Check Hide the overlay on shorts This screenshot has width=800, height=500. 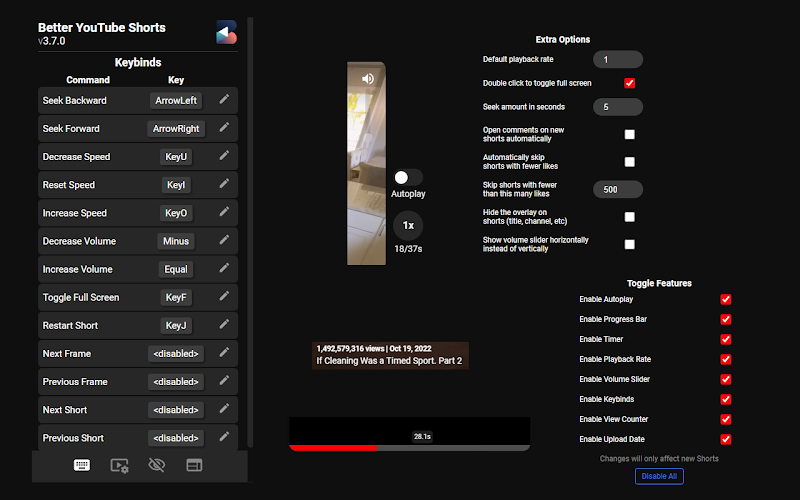click(x=630, y=217)
